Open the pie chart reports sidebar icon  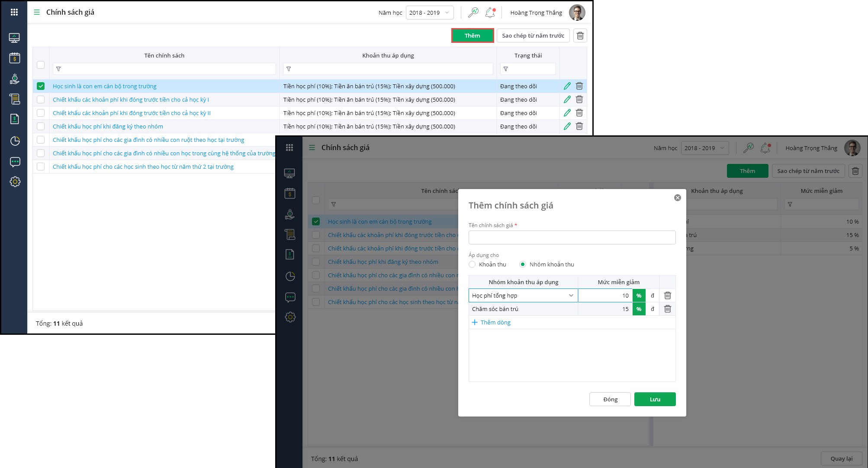tap(15, 141)
